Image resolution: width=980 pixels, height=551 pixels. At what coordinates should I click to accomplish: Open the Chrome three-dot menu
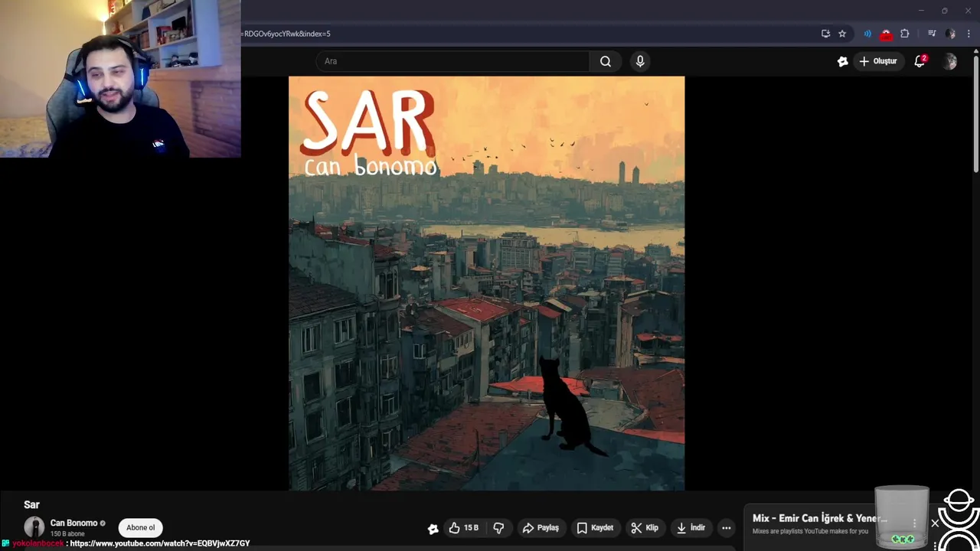[969, 34]
